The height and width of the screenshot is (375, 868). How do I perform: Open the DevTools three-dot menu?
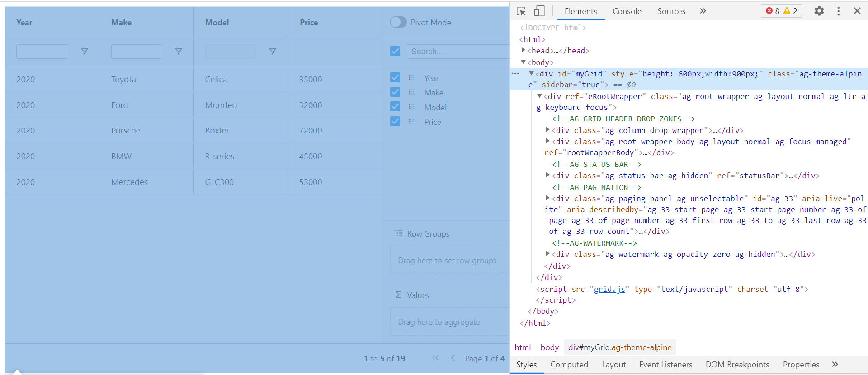tap(838, 11)
